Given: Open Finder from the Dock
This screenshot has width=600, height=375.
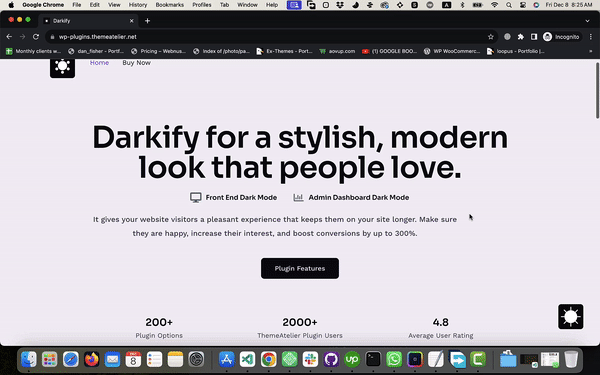Looking at the screenshot, I should pyautogui.click(x=29, y=359).
